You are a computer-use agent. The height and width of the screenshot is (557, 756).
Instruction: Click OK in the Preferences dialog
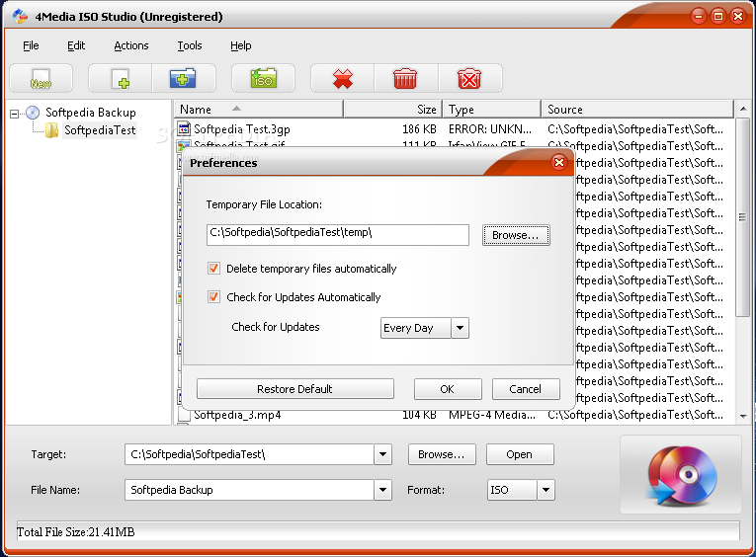click(448, 389)
